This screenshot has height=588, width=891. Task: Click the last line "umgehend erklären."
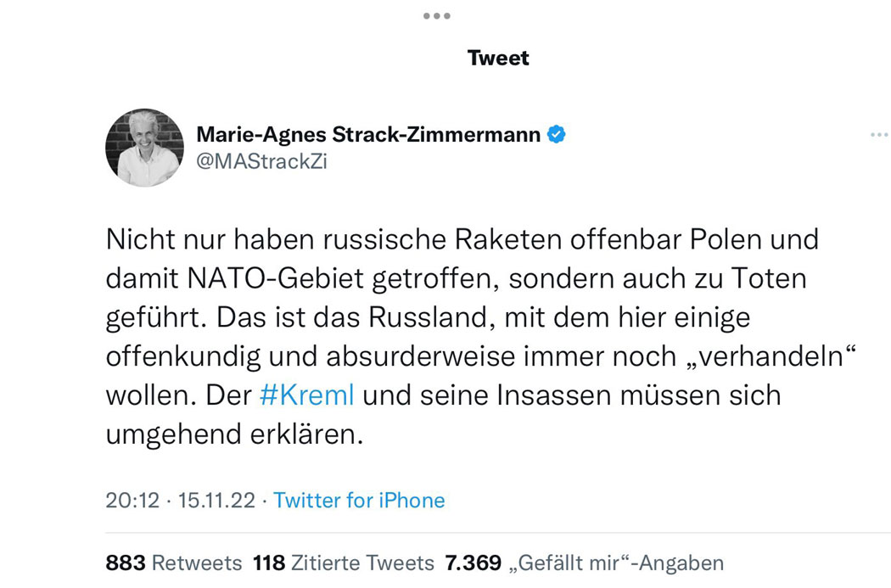click(234, 434)
